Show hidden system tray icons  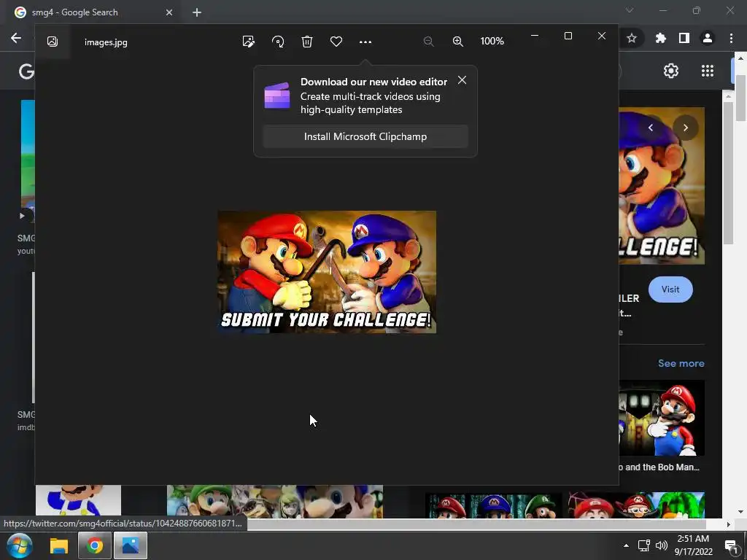tap(626, 545)
